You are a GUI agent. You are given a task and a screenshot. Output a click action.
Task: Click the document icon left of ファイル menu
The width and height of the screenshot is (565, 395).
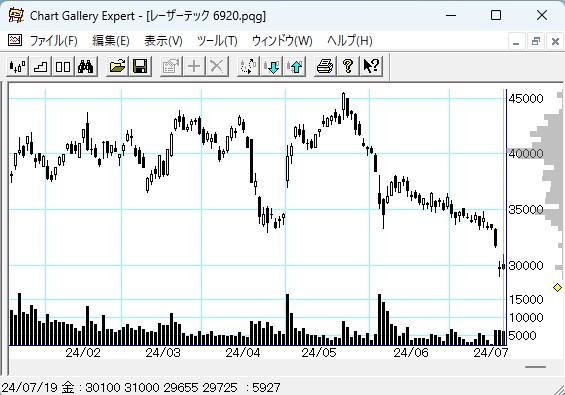[x=15, y=40]
